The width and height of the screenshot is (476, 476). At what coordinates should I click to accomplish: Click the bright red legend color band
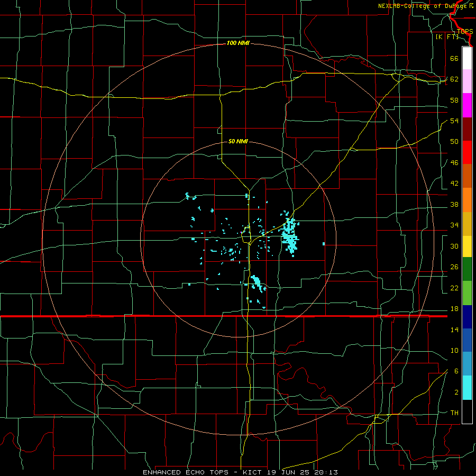click(467, 152)
